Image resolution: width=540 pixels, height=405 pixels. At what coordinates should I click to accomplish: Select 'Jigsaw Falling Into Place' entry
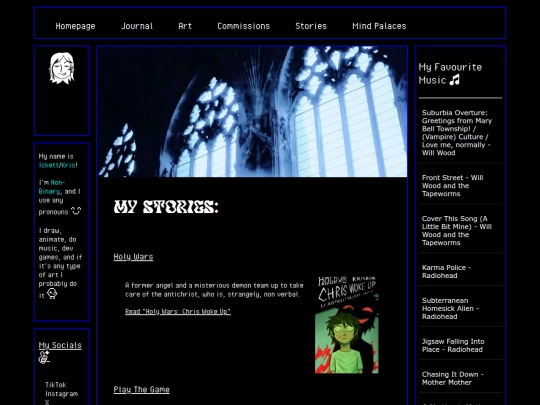(x=453, y=345)
